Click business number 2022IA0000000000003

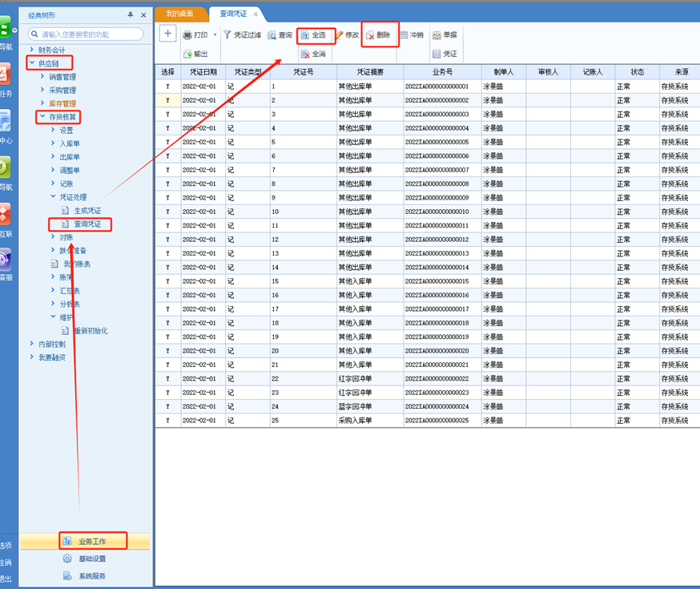click(x=436, y=115)
